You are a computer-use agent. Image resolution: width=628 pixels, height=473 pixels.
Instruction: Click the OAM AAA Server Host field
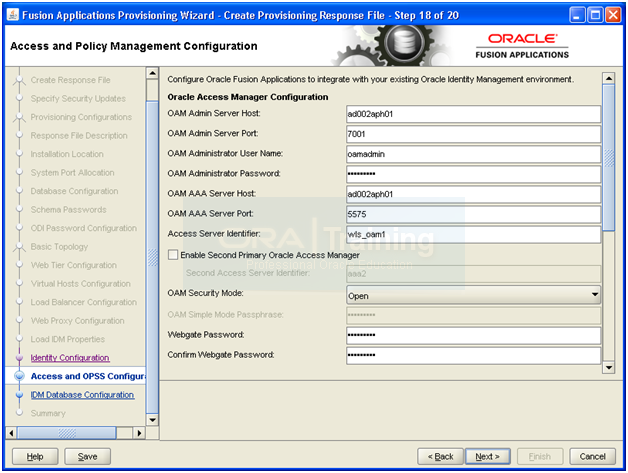[473, 194]
